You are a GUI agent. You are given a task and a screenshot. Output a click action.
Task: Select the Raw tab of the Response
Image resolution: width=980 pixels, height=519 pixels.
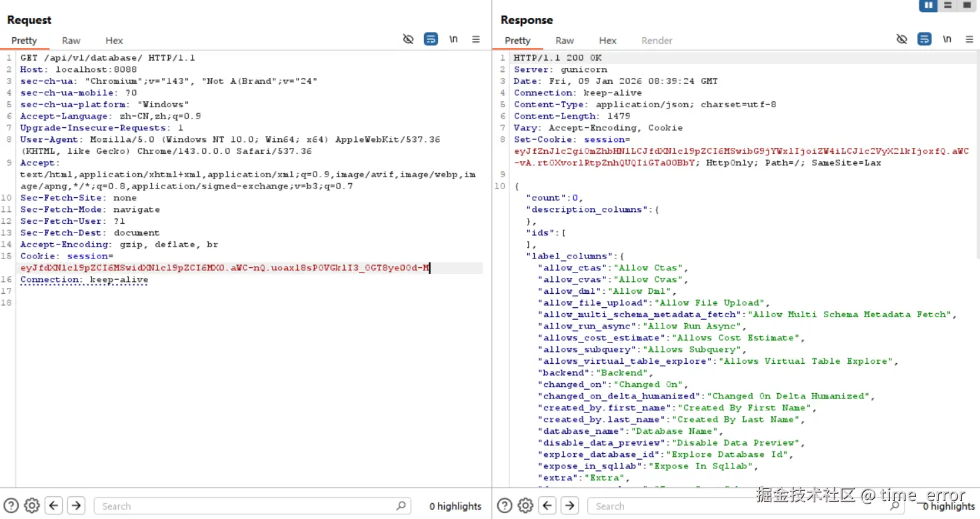point(565,40)
